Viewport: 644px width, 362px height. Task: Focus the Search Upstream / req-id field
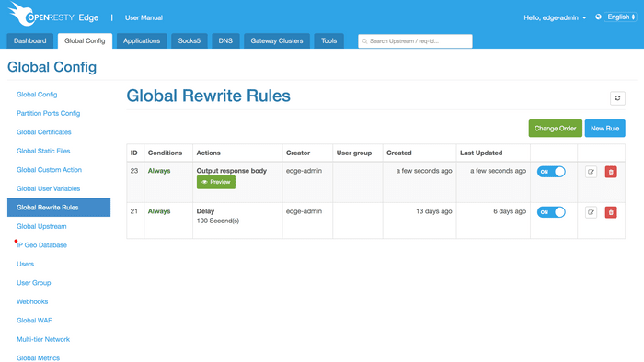click(415, 41)
